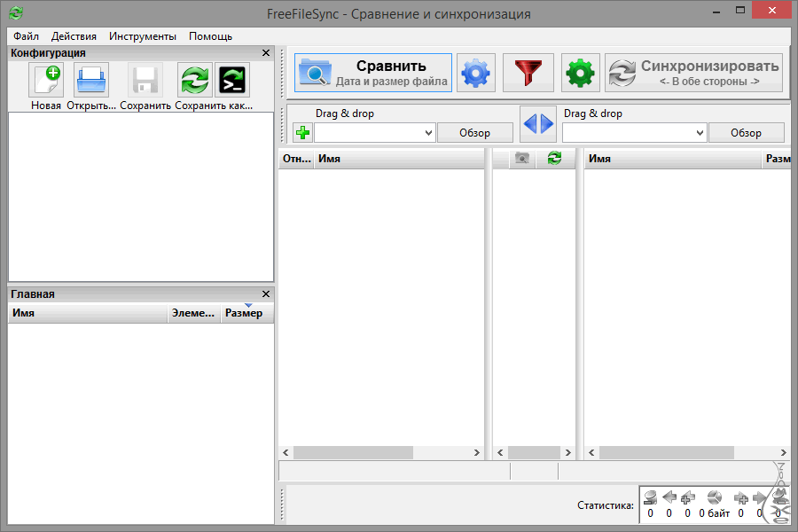The image size is (798, 532).
Task: Open the red funnel filter settings
Action: tap(528, 73)
